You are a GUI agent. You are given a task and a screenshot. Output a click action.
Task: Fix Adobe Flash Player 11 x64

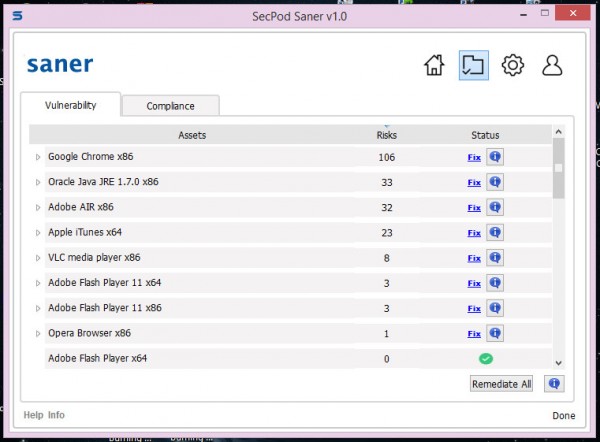point(474,284)
